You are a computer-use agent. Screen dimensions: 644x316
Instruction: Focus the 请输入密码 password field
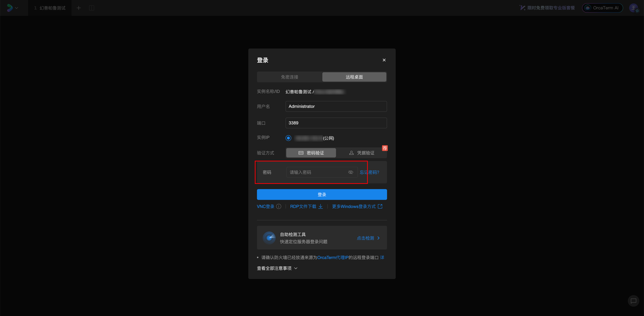click(316, 172)
